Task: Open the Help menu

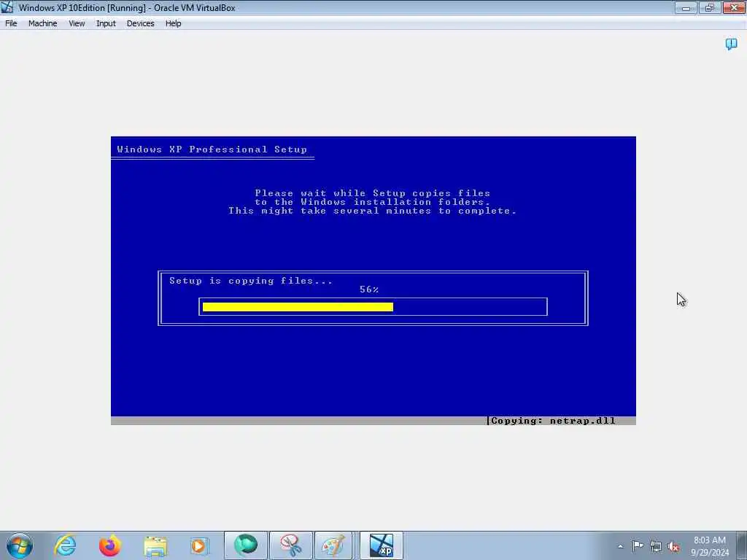Action: tap(173, 23)
